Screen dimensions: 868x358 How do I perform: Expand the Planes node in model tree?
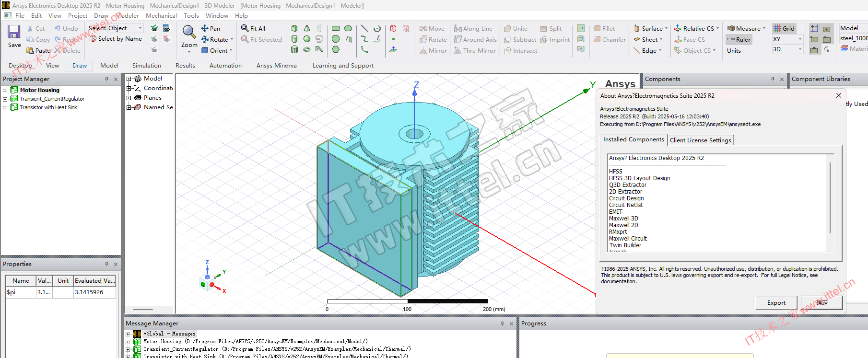pos(129,98)
